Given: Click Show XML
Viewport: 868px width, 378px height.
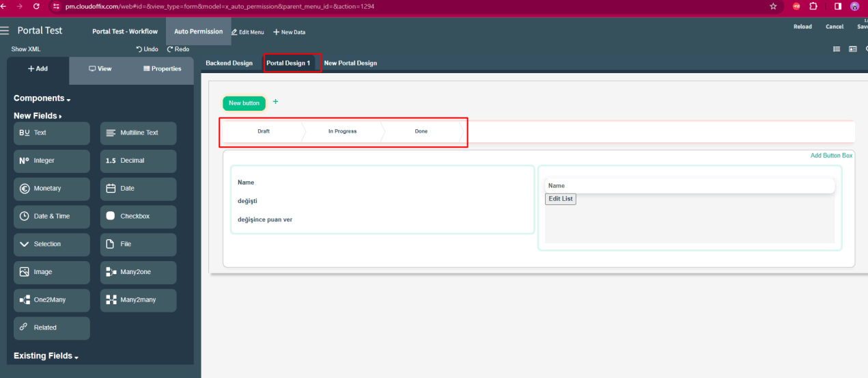Looking at the screenshot, I should 26,49.
